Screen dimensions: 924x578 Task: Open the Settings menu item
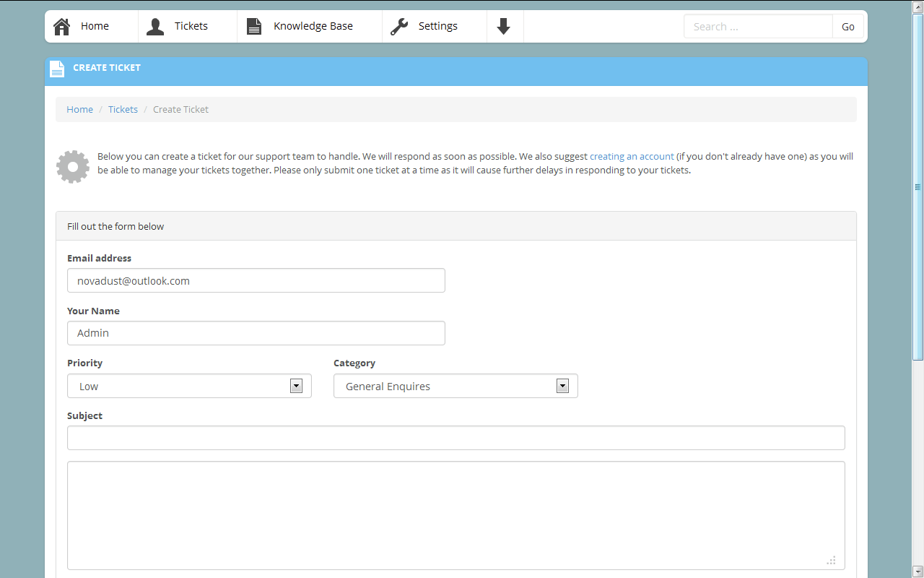coord(437,27)
